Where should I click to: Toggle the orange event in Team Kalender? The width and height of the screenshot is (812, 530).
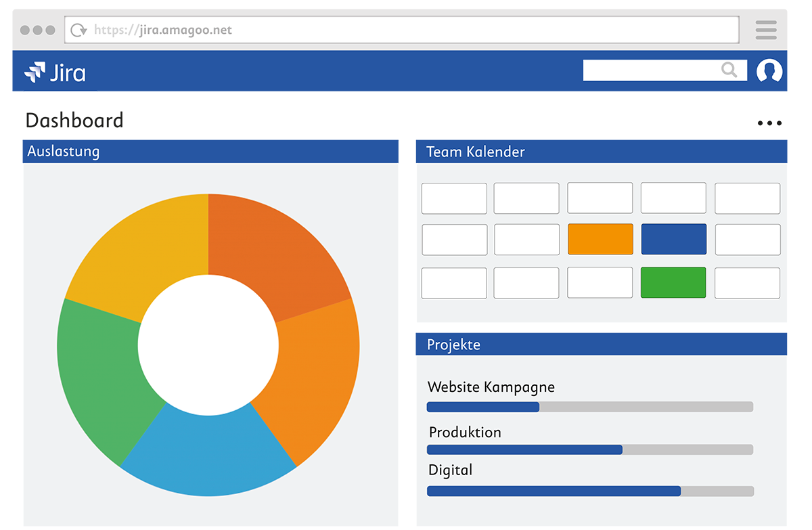pyautogui.click(x=600, y=239)
